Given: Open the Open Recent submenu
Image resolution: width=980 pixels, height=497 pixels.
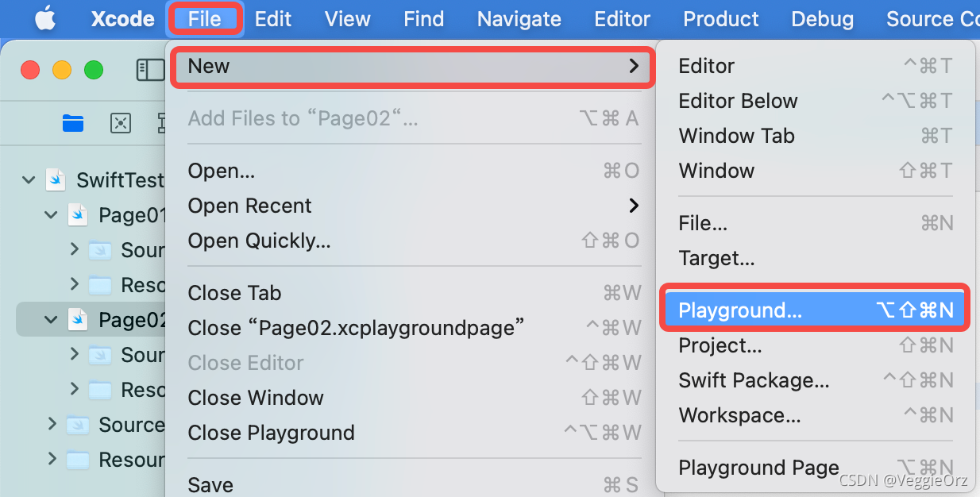Looking at the screenshot, I should click(414, 206).
